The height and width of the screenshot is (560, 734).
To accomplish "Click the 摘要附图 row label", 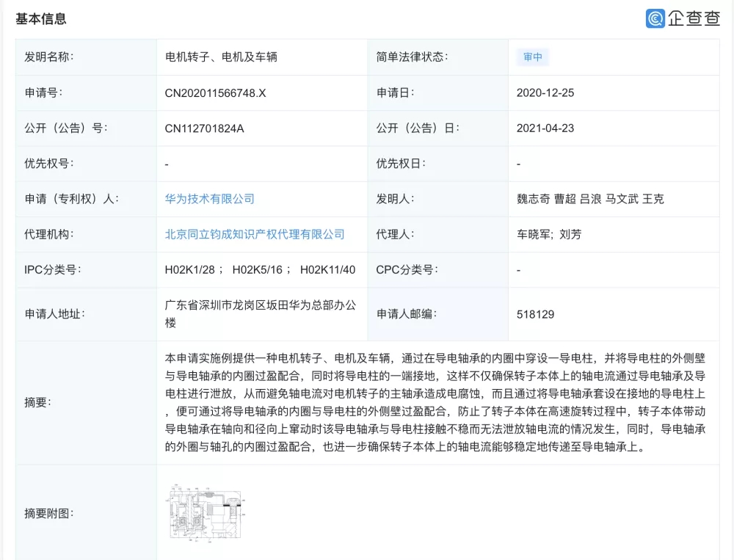I will click(x=49, y=514).
